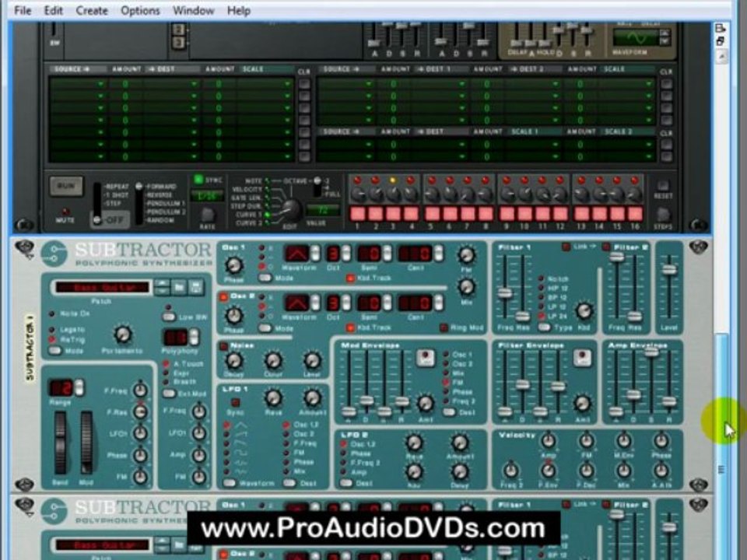
Task: Open the Window menu
Action: [194, 10]
